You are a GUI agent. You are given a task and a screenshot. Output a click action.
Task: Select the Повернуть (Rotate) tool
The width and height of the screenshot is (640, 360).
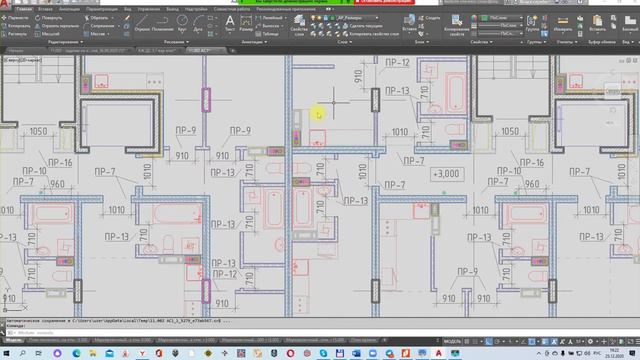[x=49, y=18]
